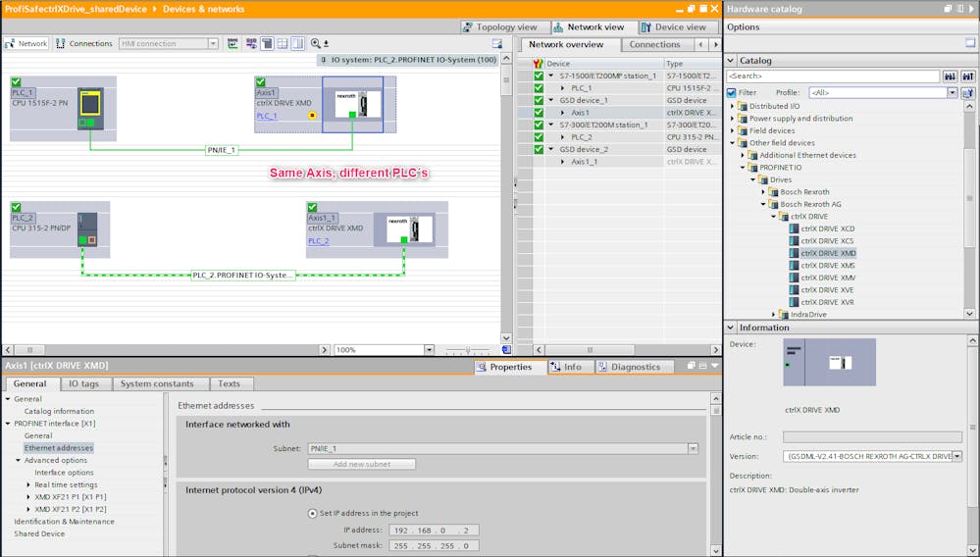Click catalog search down icon
980x557 pixels.
click(950, 76)
